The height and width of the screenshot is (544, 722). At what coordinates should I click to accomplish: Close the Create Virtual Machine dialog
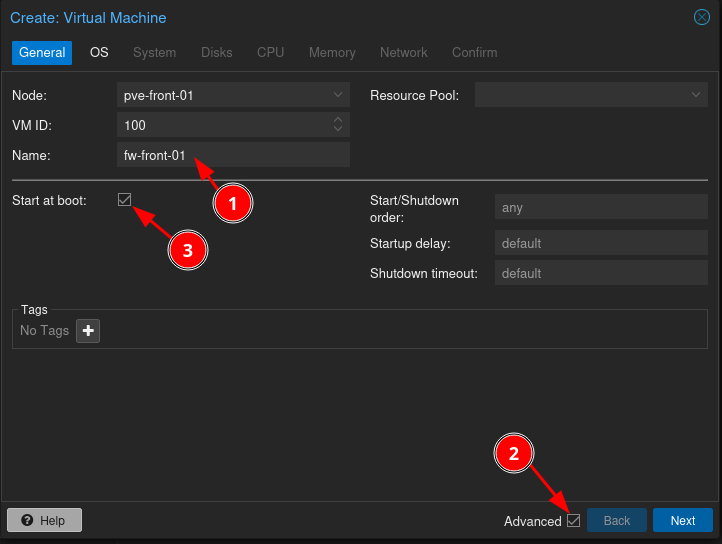702,17
